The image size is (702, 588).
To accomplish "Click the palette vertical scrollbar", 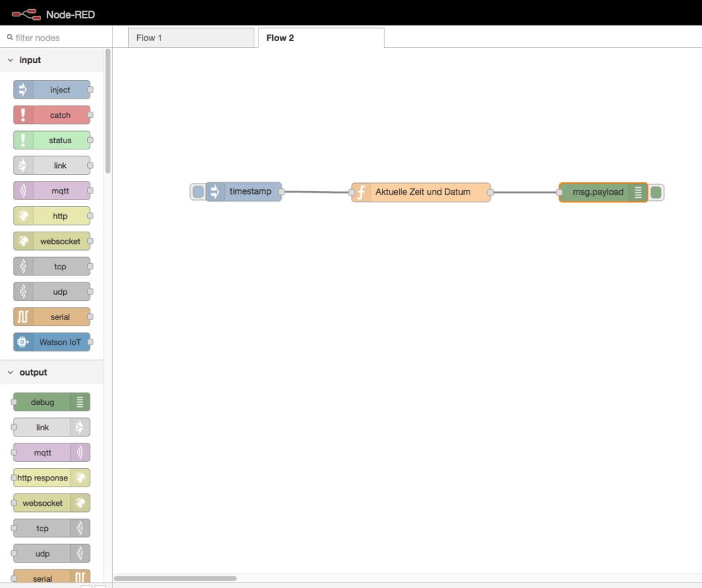I will pos(108,111).
